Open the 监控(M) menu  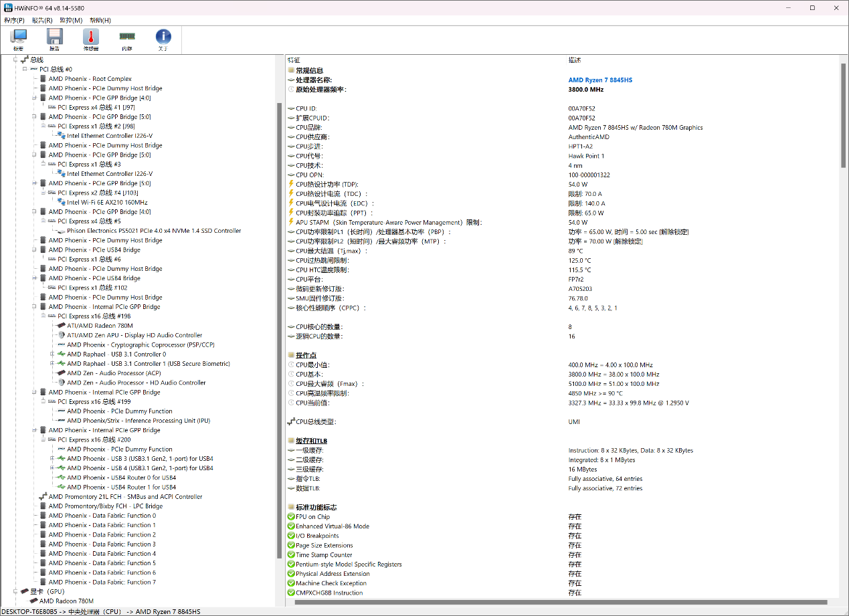[x=71, y=20]
